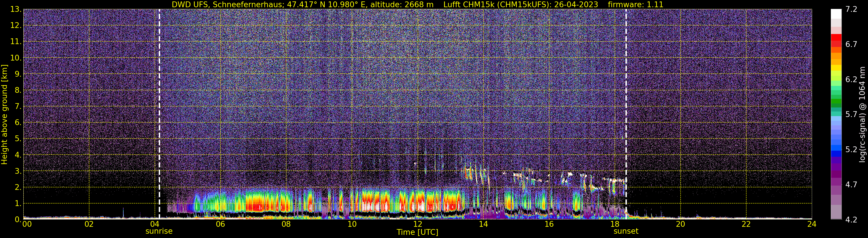868x238 pixels.
Task: Click the height axis tick '9.'
Action: click(x=18, y=74)
